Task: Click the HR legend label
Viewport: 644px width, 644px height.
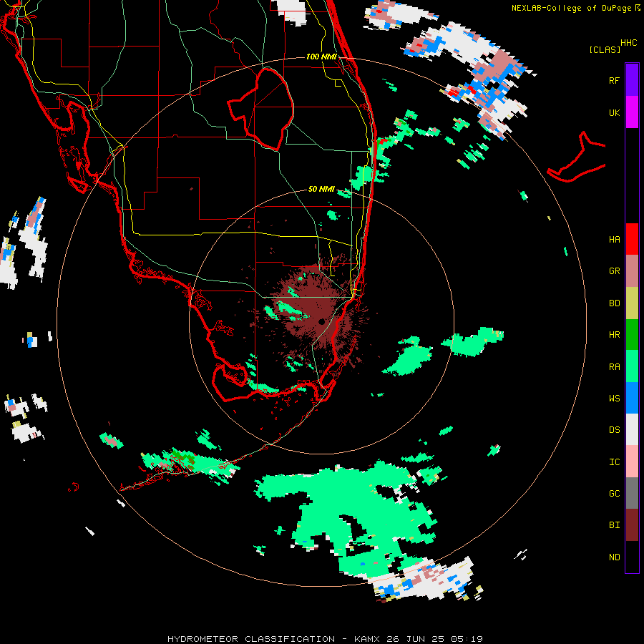Action: (x=614, y=334)
